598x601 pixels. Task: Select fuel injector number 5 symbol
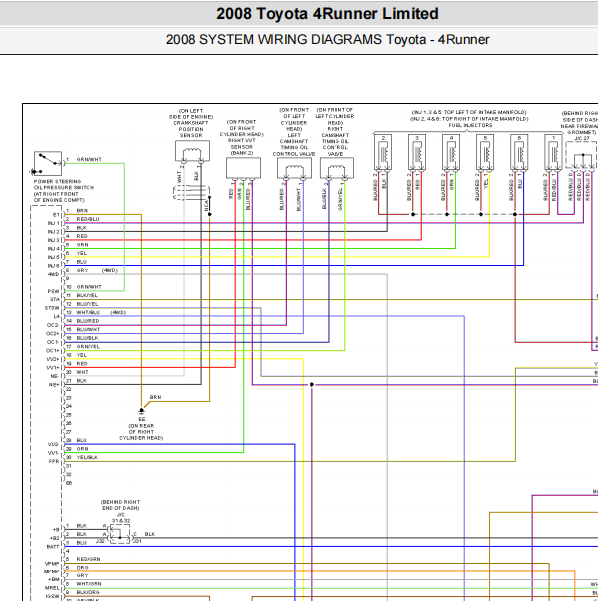(x=485, y=152)
